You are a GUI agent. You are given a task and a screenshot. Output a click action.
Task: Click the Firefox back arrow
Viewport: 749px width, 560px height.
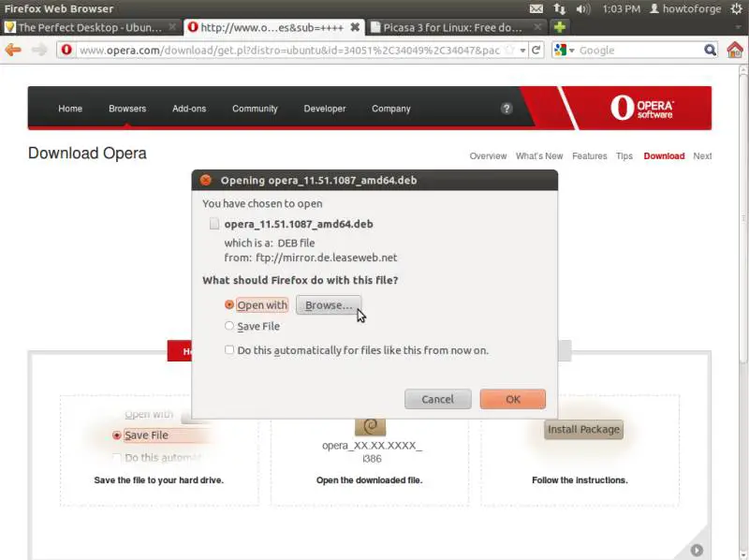tap(13, 50)
